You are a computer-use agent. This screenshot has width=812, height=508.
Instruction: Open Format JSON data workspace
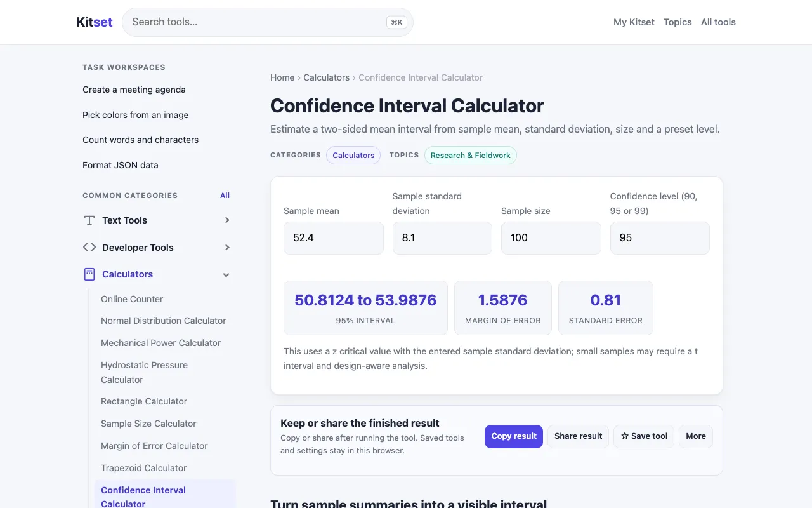tap(121, 165)
